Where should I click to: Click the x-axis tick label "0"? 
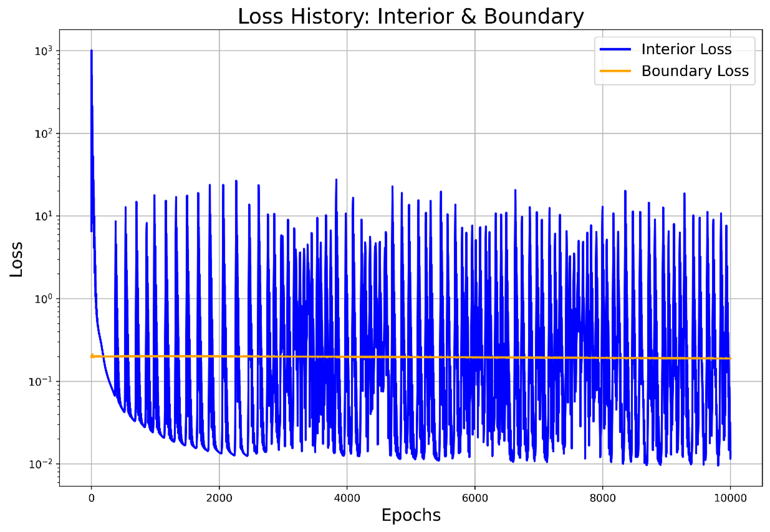point(92,498)
